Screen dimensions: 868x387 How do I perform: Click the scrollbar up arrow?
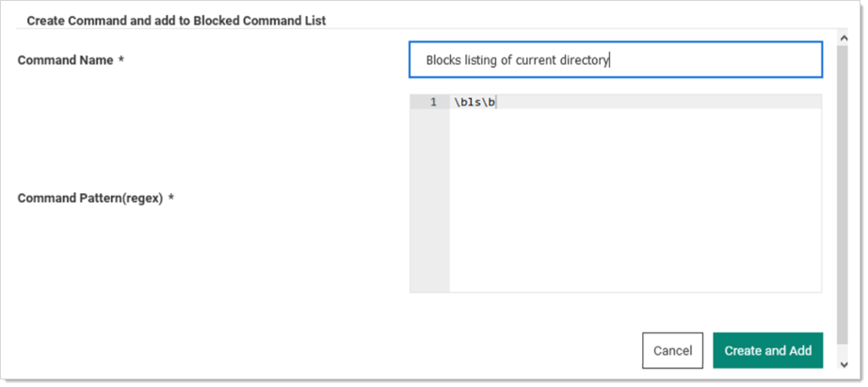coord(844,39)
